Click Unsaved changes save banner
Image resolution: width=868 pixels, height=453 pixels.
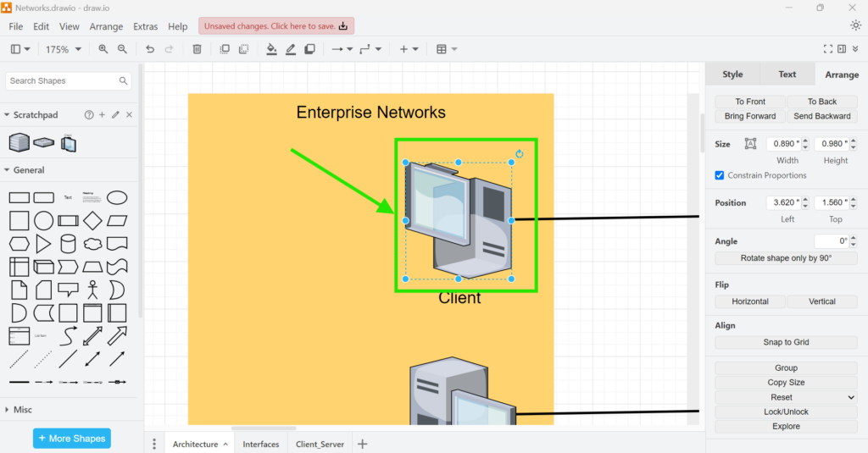(276, 26)
